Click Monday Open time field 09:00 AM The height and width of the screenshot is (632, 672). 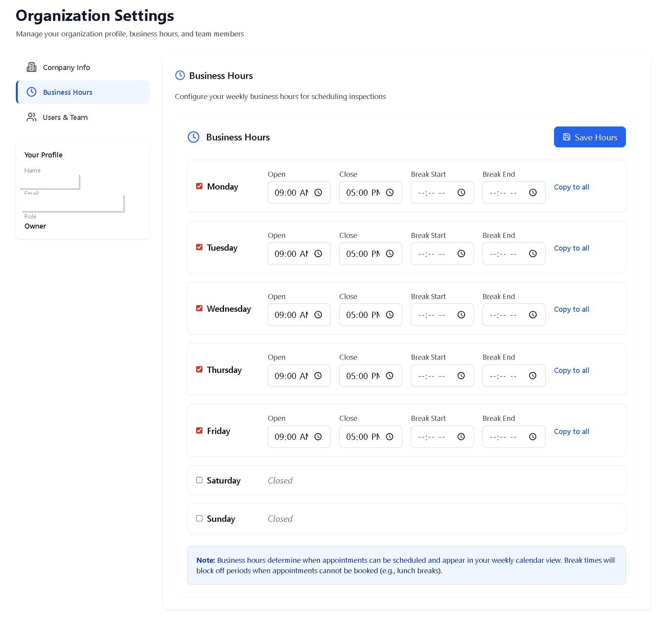pos(299,193)
